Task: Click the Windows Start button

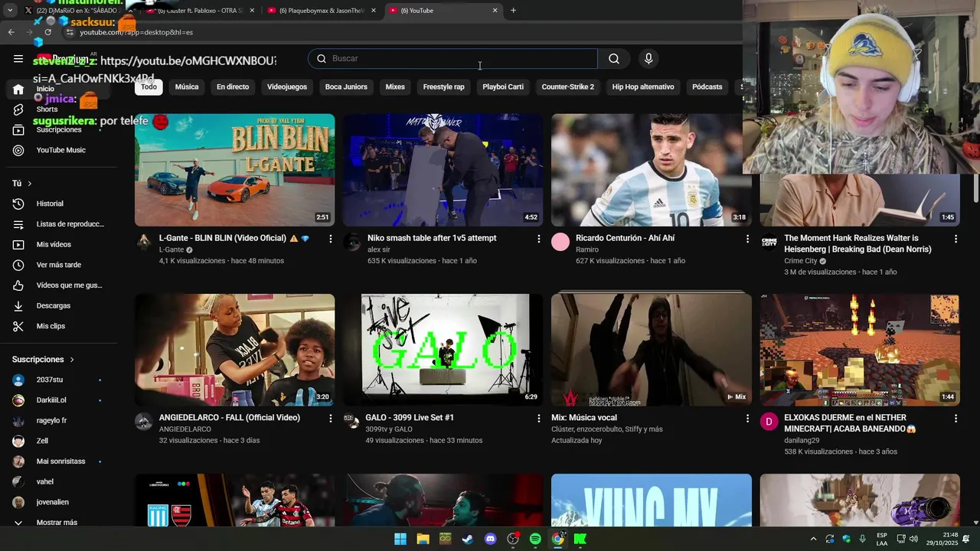Action: click(x=400, y=539)
